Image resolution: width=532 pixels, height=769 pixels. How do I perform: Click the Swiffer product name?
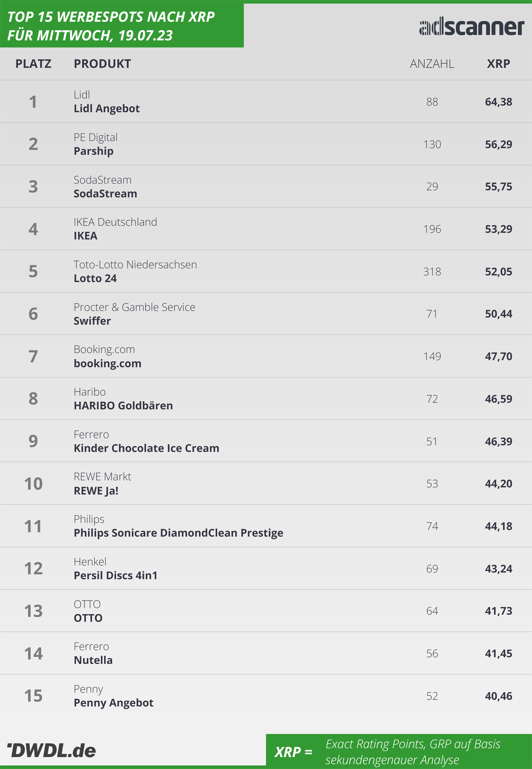coord(92,321)
